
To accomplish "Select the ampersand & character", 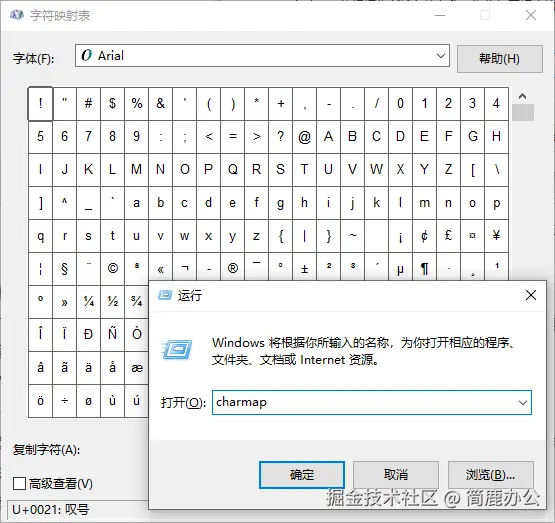I will [x=160, y=104].
